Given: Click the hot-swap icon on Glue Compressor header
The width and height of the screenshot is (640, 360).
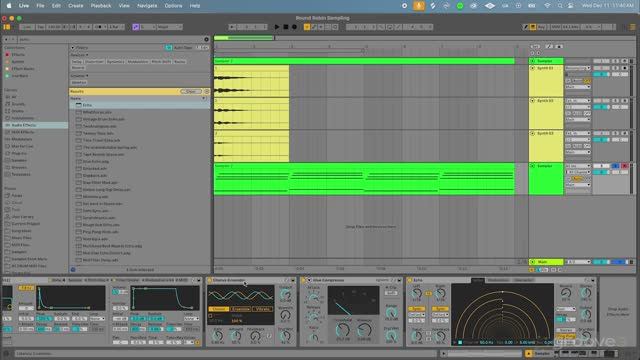Looking at the screenshot, I should pos(393,280).
